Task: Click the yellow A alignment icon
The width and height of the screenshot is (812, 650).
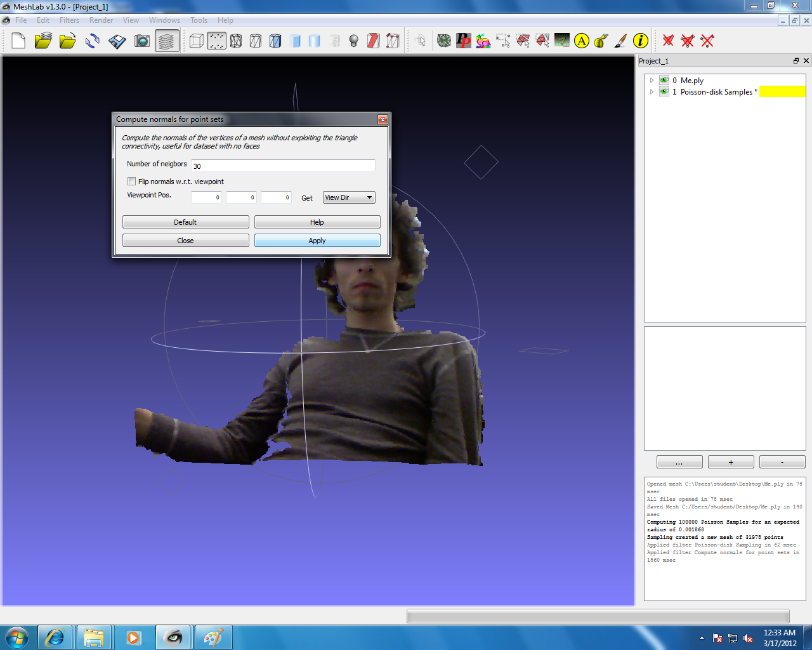Action: pyautogui.click(x=582, y=41)
